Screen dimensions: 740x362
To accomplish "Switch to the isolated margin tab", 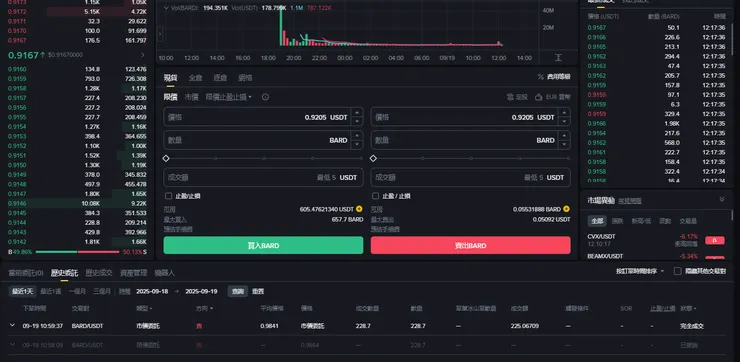I will [220, 77].
